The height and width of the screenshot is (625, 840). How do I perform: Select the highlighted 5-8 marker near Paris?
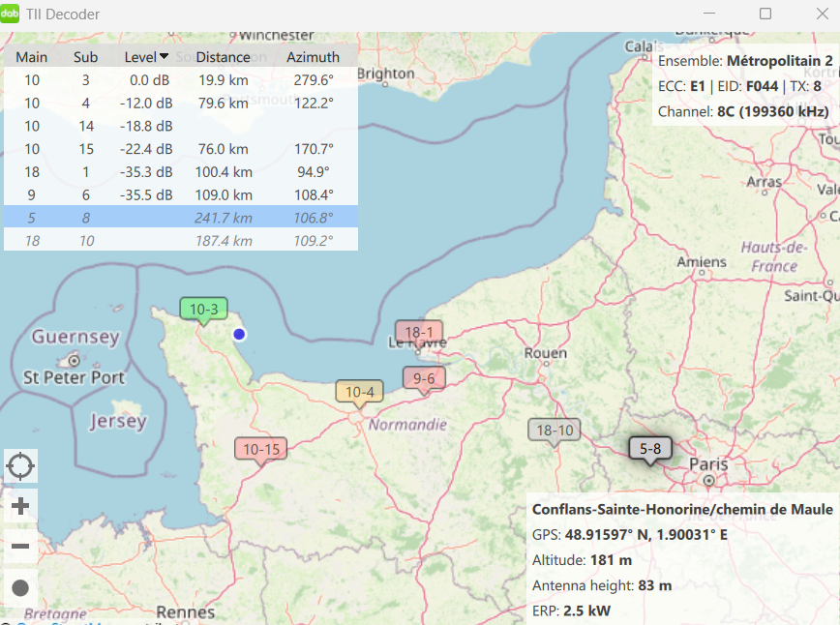(x=650, y=449)
